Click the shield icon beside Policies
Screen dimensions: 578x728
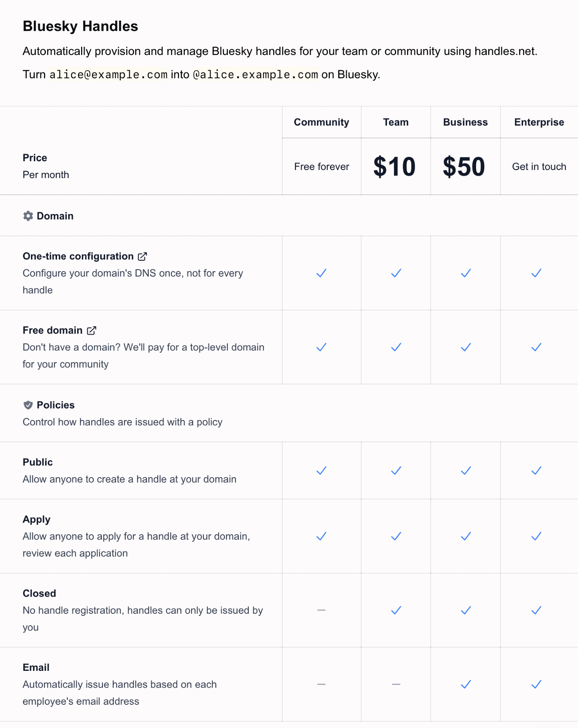click(28, 405)
